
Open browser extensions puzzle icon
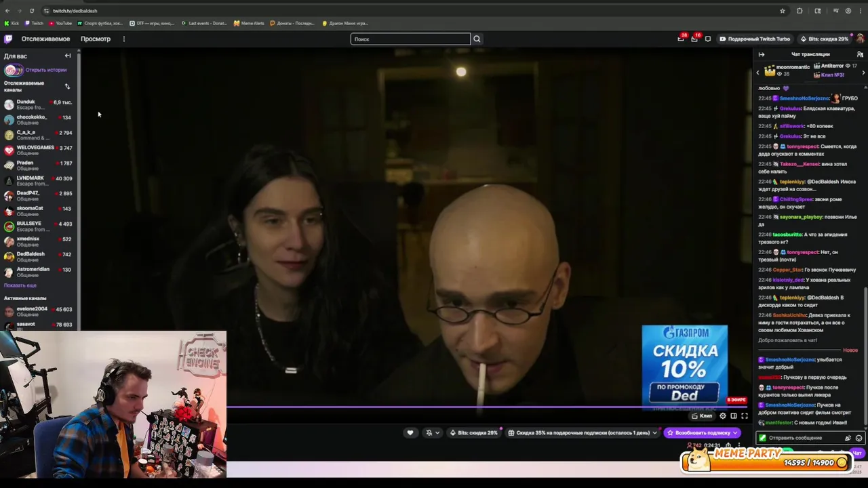click(x=800, y=11)
